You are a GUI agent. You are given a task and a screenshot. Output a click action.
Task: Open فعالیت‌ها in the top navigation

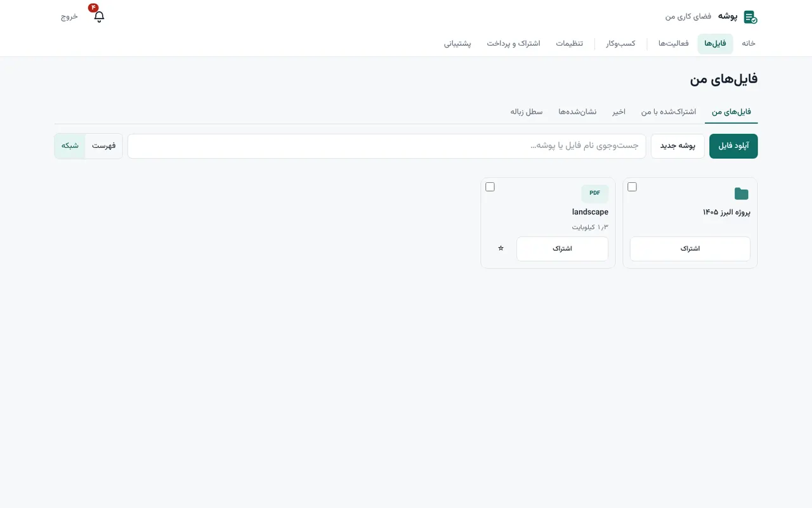tap(673, 44)
